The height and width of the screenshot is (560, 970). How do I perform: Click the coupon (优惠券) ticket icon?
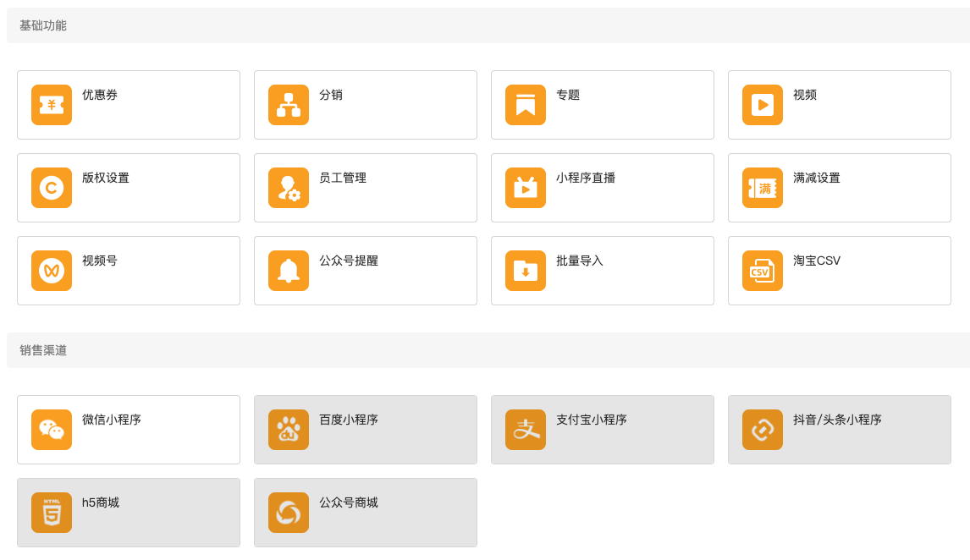[52, 105]
